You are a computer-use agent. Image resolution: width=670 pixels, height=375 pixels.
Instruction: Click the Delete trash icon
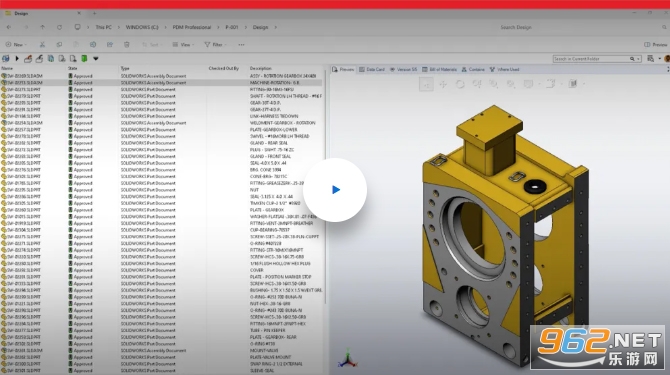(x=126, y=44)
